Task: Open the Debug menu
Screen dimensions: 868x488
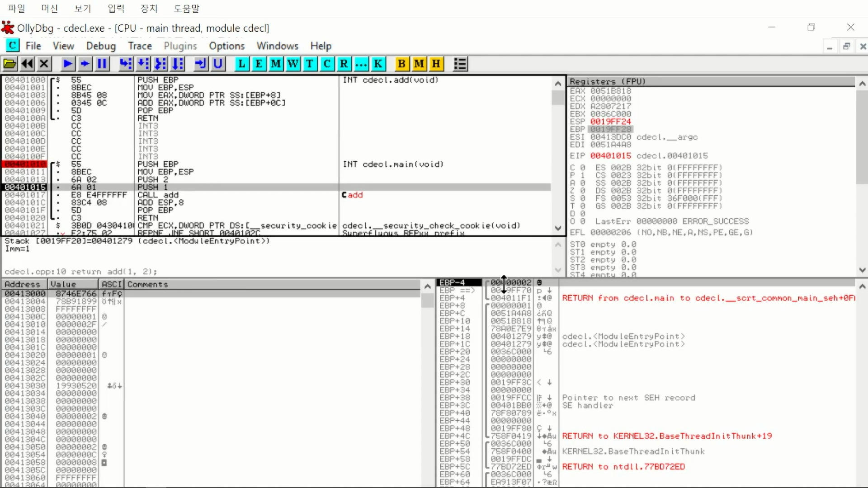Action: click(x=101, y=46)
